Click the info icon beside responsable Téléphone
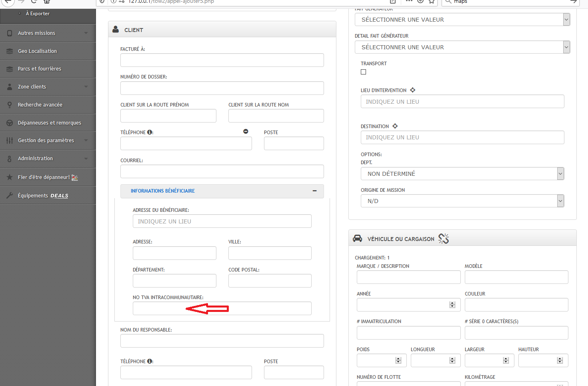 click(x=150, y=361)
